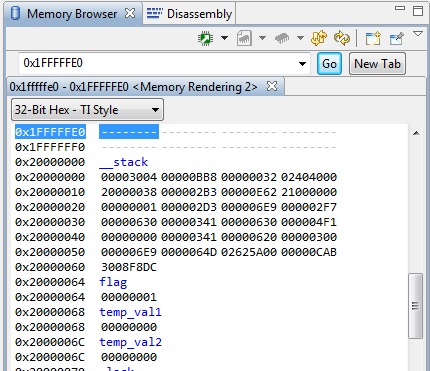Viewport: 430px width, 371px height.
Task: Click the load memory document icon
Action: pos(244,38)
